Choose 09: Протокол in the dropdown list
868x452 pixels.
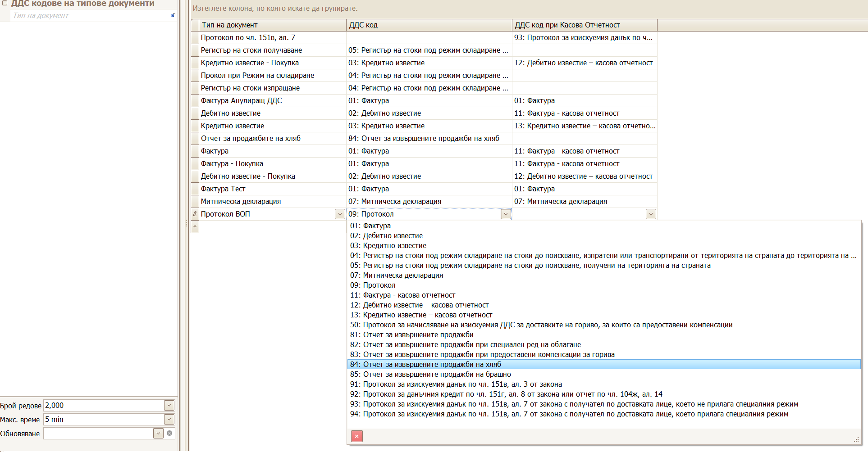pyautogui.click(x=604, y=285)
